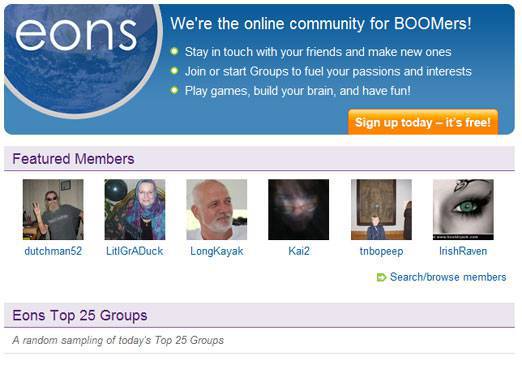Visit the LongKayak username link
Screen dimensions: 522x378
(217, 251)
